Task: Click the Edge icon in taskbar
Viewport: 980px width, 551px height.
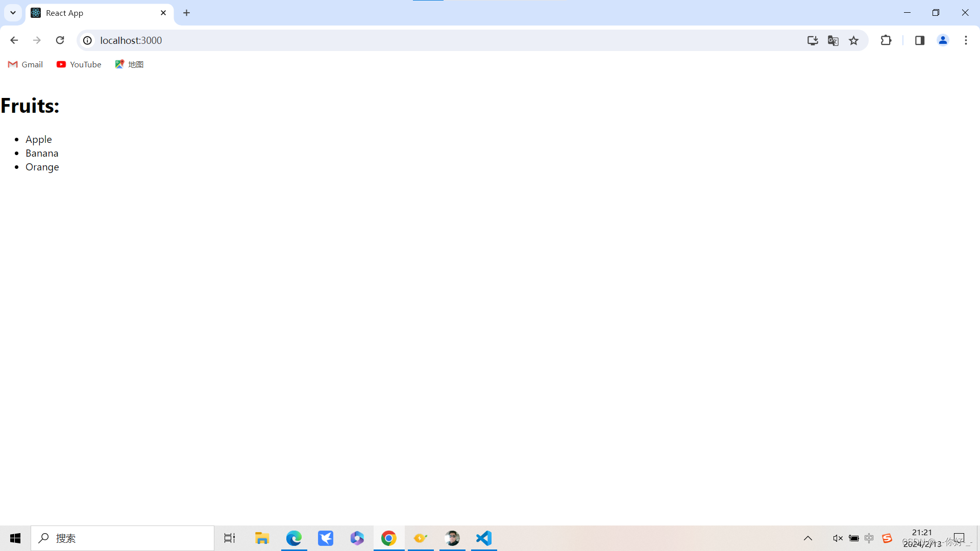Action: click(293, 538)
